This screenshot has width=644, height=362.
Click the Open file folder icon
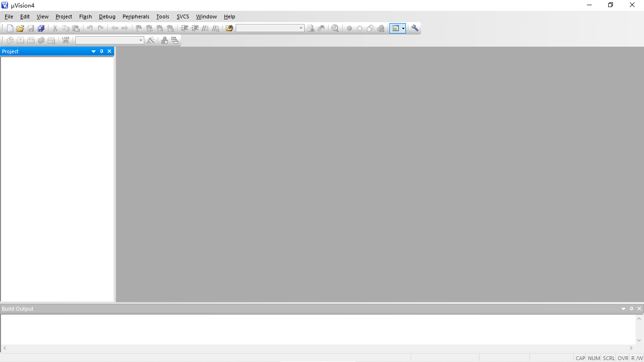20,28
